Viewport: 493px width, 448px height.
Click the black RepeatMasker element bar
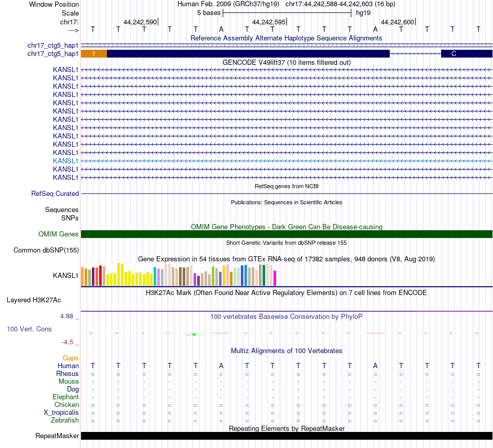click(286, 436)
